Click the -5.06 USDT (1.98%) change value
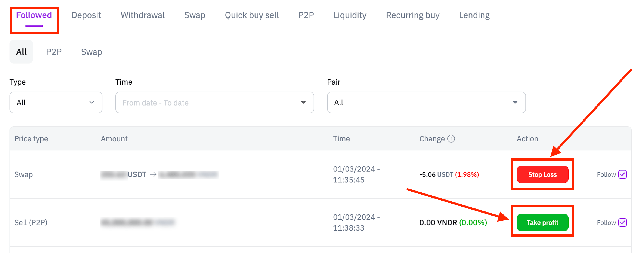The image size is (644, 253). tap(449, 174)
